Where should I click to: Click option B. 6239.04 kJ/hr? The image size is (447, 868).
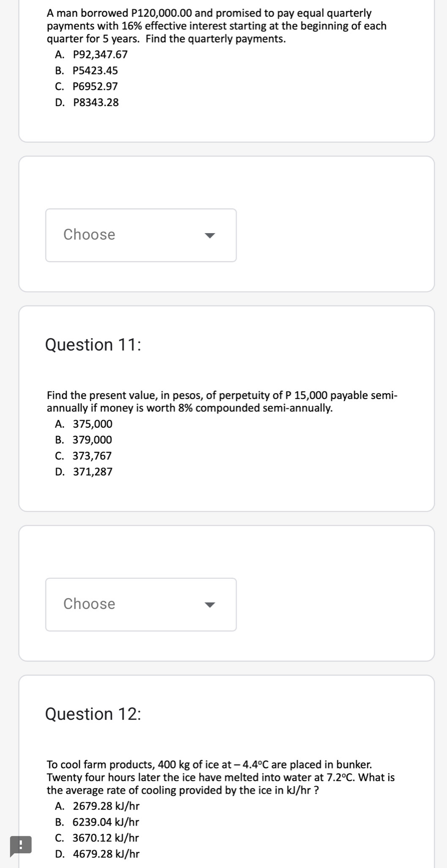tap(97, 822)
